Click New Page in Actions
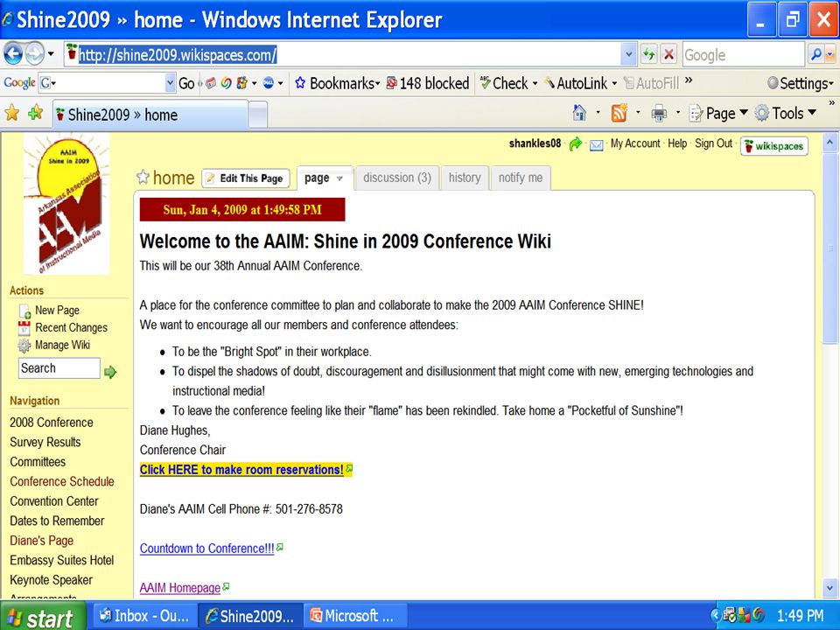The width and height of the screenshot is (840, 630). coord(57,310)
